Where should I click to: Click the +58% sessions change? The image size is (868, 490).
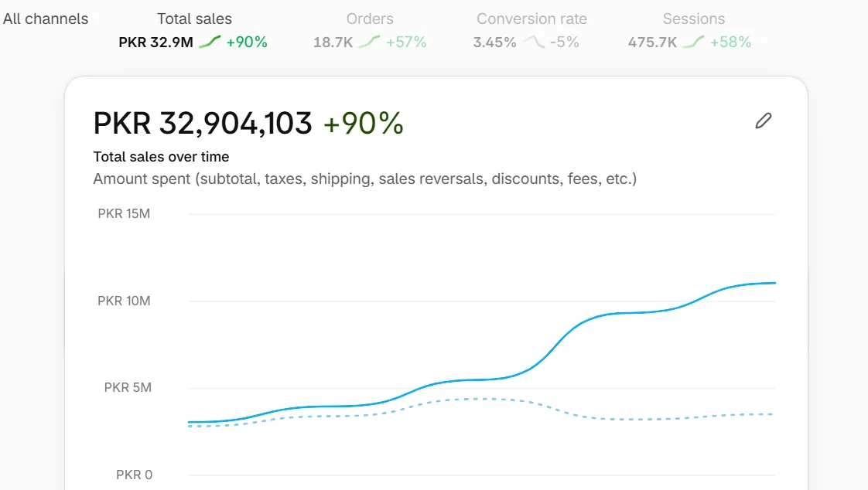(730, 42)
